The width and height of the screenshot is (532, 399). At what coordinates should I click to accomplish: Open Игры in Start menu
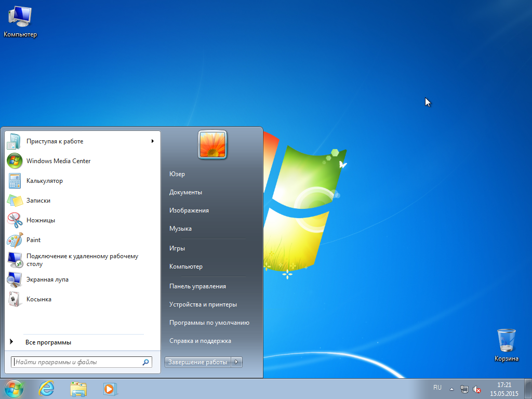[177, 248]
